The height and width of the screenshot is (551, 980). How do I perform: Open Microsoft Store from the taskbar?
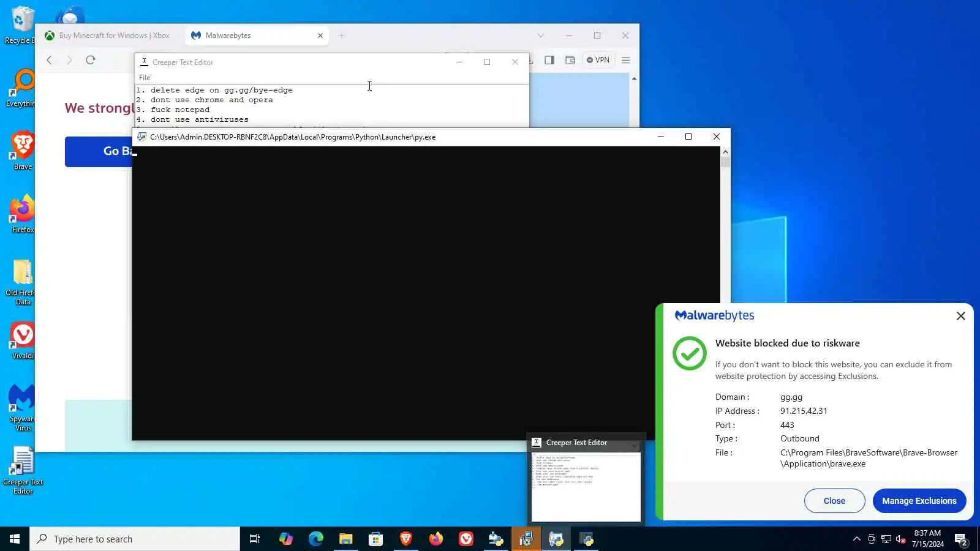[375, 539]
